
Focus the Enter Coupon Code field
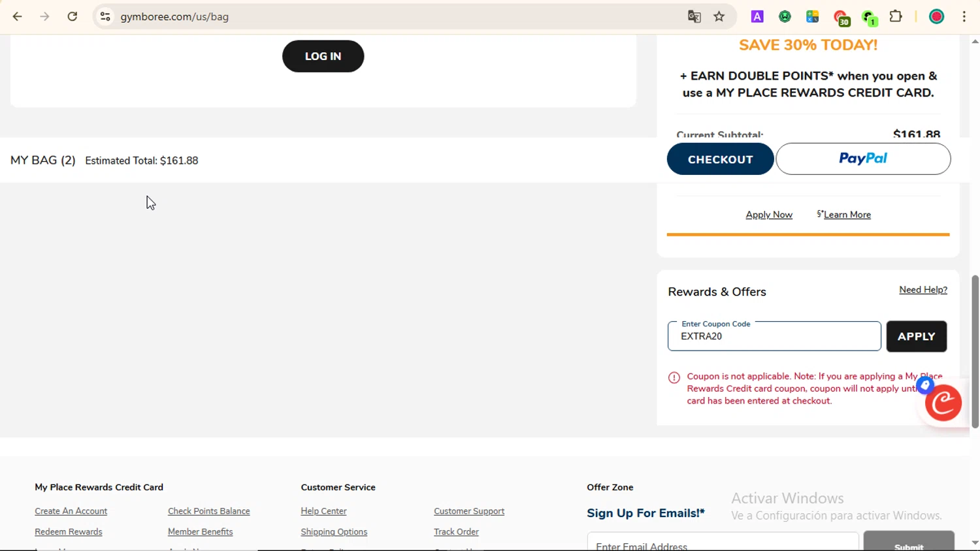click(774, 336)
